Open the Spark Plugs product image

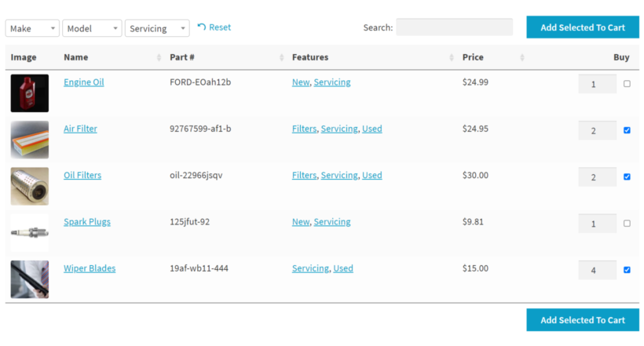29,232
